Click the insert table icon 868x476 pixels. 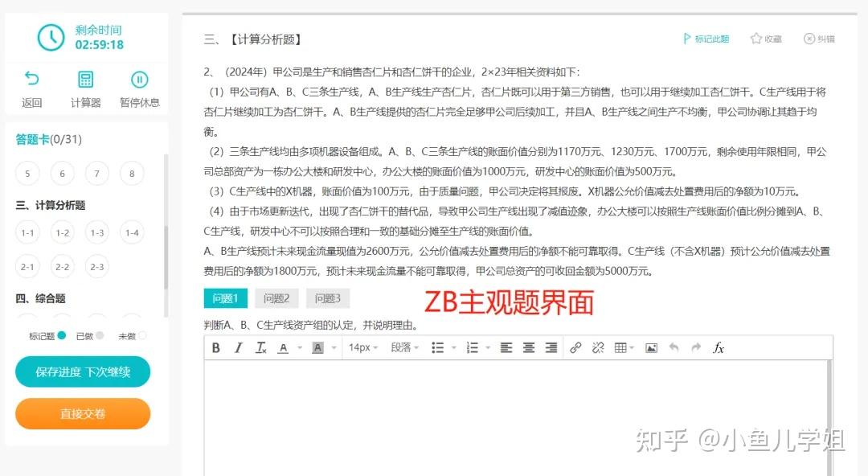620,347
